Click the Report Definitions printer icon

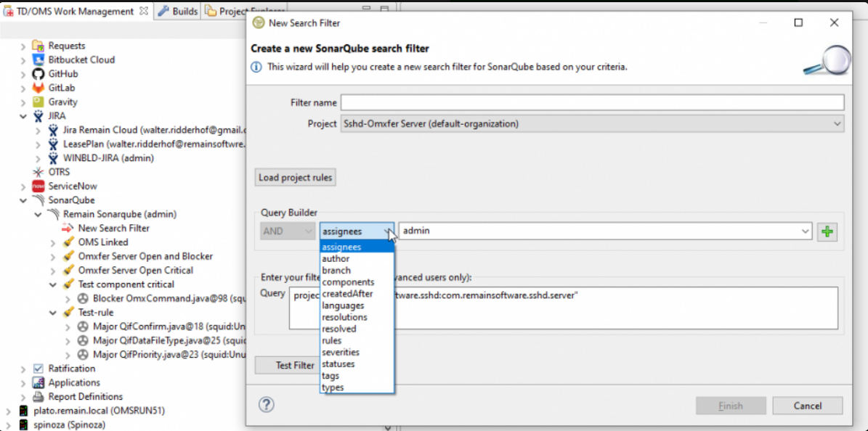click(x=38, y=397)
